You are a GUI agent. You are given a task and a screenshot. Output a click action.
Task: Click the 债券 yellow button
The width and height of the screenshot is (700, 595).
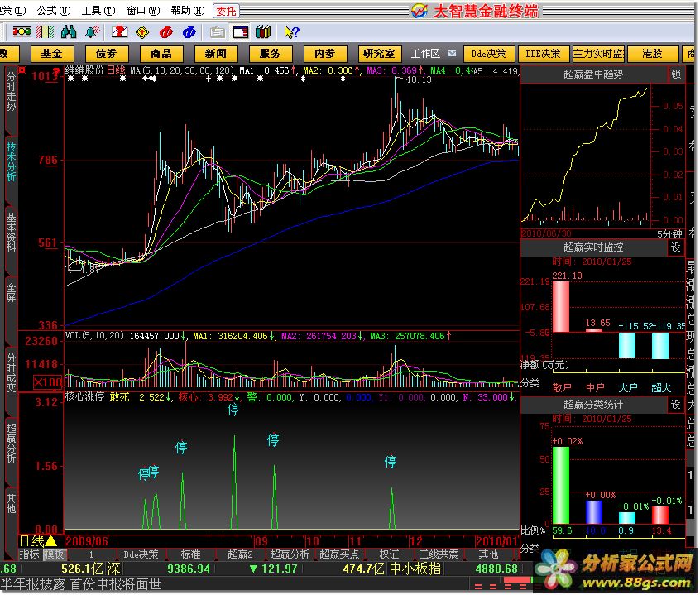(x=106, y=54)
